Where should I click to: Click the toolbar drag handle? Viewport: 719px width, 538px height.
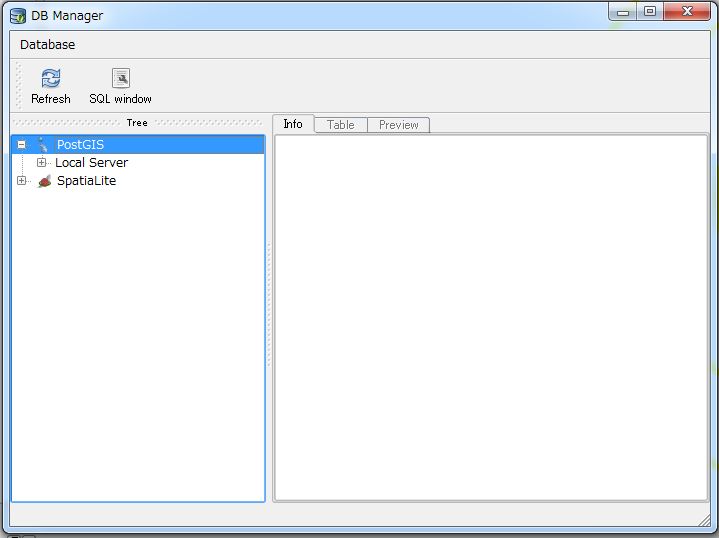(19, 86)
